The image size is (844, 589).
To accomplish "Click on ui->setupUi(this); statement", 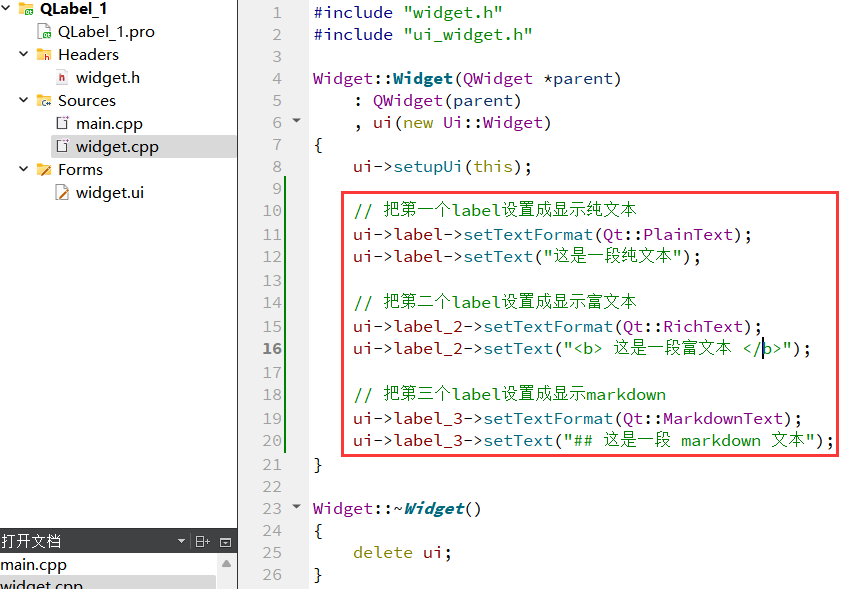I will tap(442, 167).
